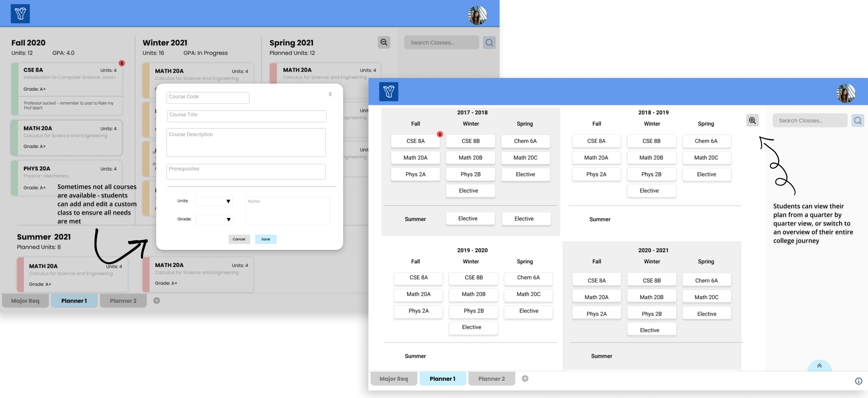Image resolution: width=868 pixels, height=398 pixels.
Task: Click the zoom-in magnifier icon in front window
Action: [752, 120]
